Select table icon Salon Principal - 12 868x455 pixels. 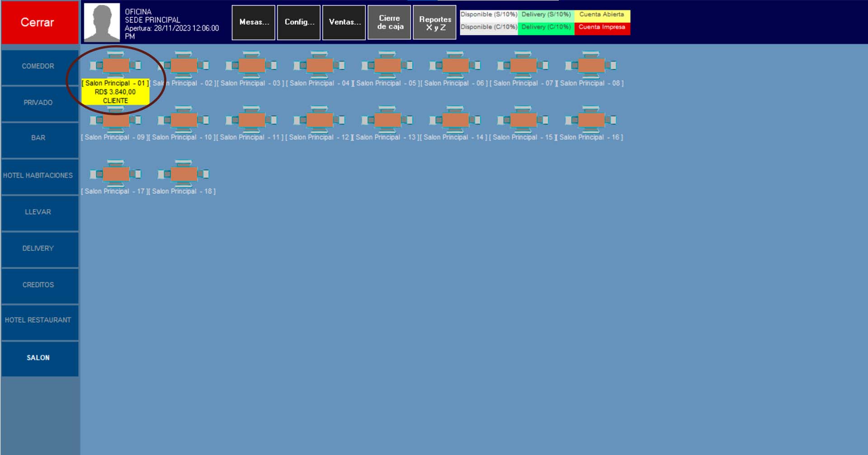coord(319,120)
